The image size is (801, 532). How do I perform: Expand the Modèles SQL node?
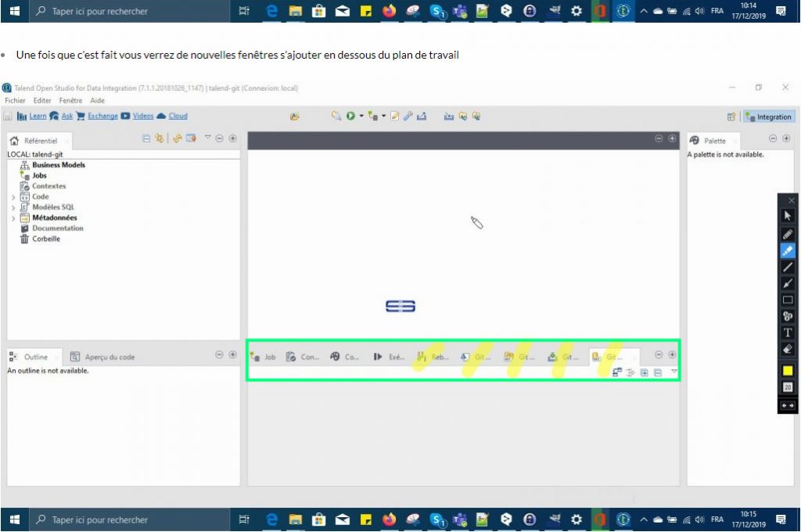tap(13, 207)
